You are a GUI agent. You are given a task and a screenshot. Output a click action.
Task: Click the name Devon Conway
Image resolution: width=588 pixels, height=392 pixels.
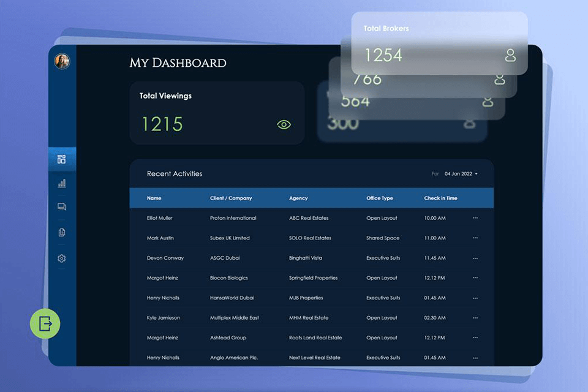165,258
